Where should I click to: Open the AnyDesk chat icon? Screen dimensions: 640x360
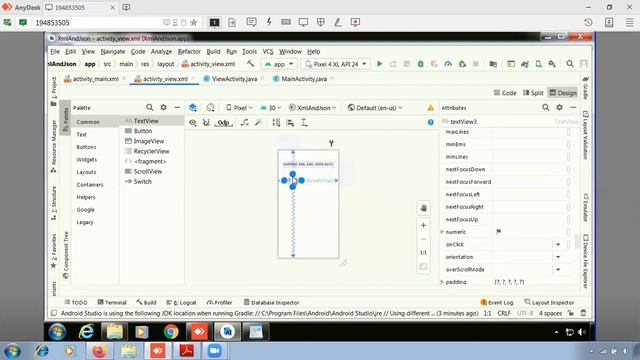click(251, 22)
